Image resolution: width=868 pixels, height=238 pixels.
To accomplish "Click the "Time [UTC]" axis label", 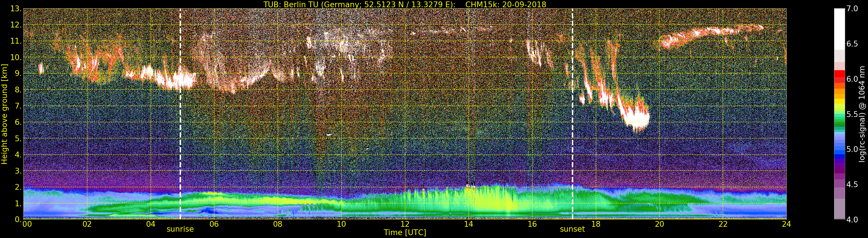I will (405, 232).
